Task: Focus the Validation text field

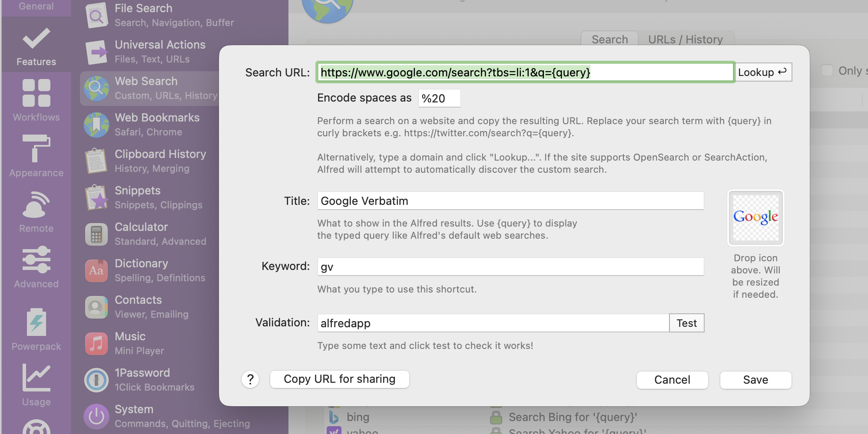Action: pyautogui.click(x=493, y=323)
